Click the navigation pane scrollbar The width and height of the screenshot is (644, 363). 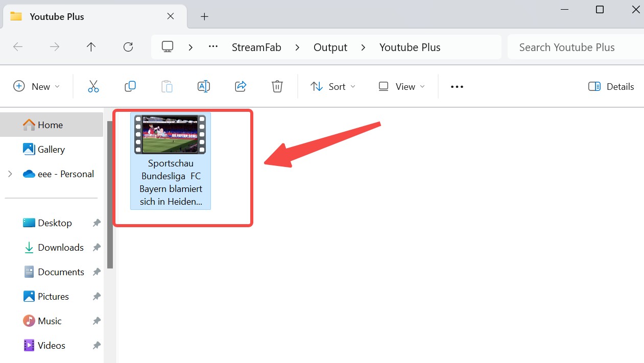pyautogui.click(x=110, y=195)
